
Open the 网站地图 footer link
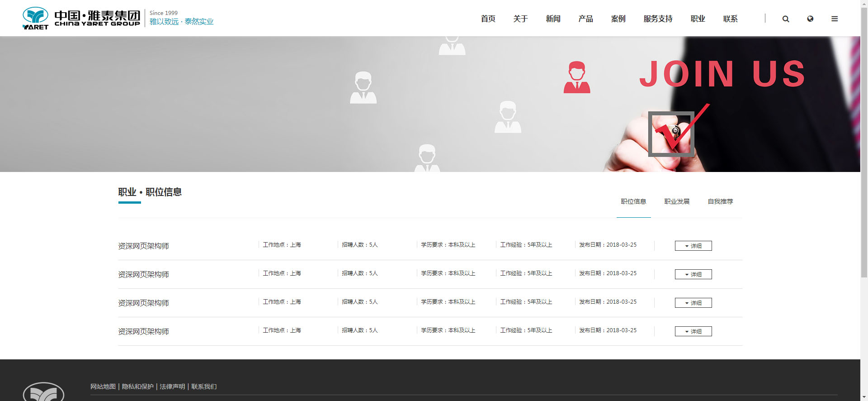pyautogui.click(x=103, y=387)
